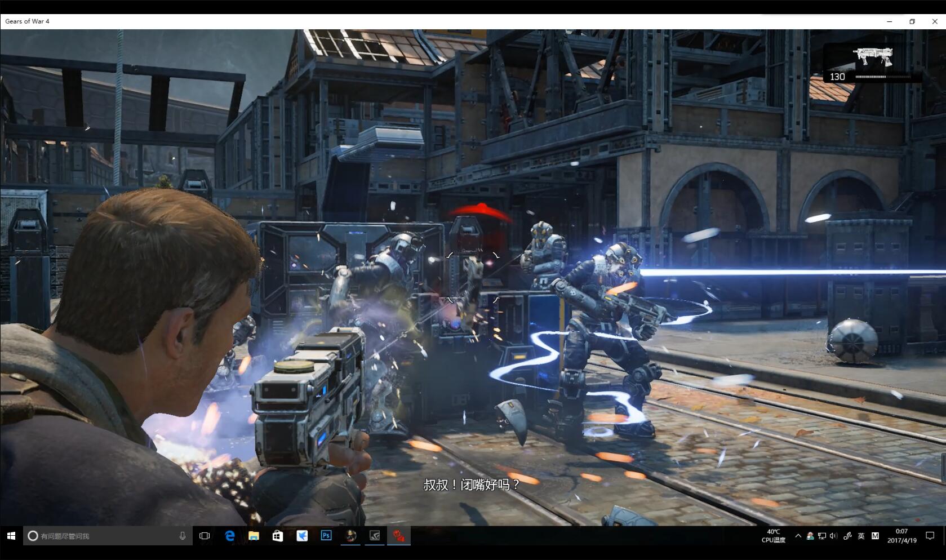
Task: Click the CPU temperature tray readout
Action: pos(774,536)
